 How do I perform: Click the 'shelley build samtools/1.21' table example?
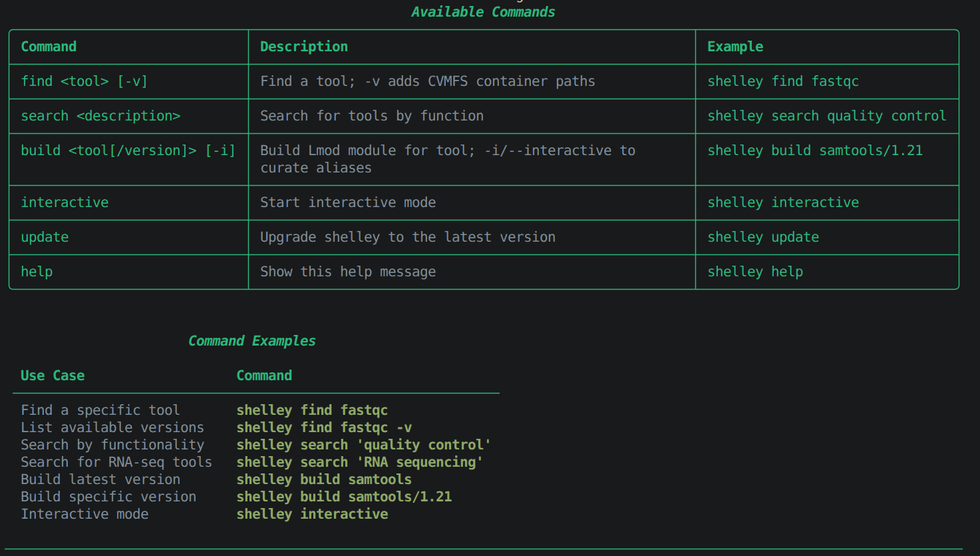point(815,150)
